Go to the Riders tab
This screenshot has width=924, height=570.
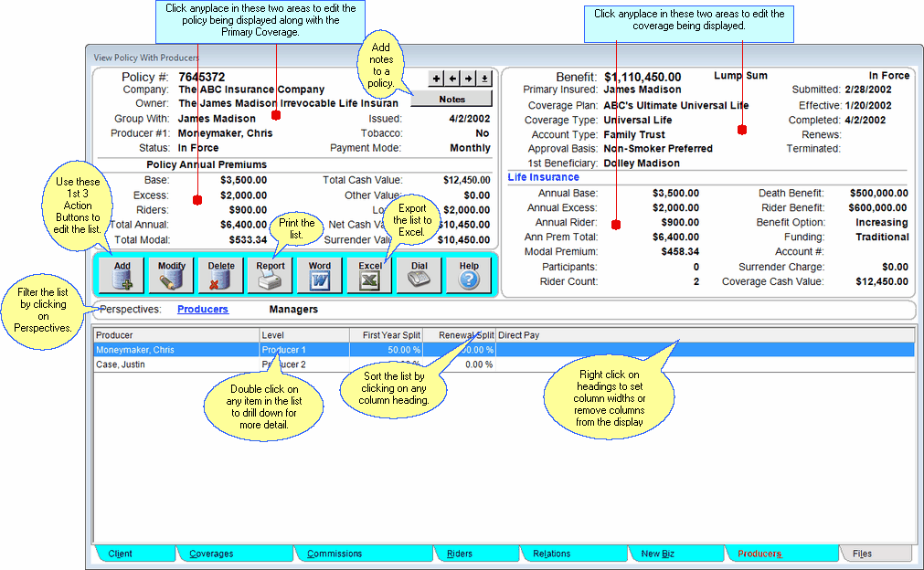click(x=460, y=554)
